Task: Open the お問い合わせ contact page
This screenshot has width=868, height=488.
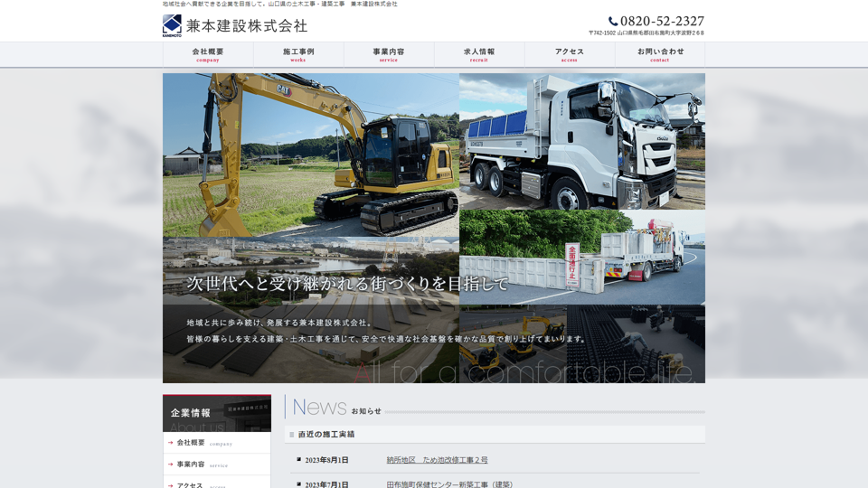Action: (x=660, y=54)
